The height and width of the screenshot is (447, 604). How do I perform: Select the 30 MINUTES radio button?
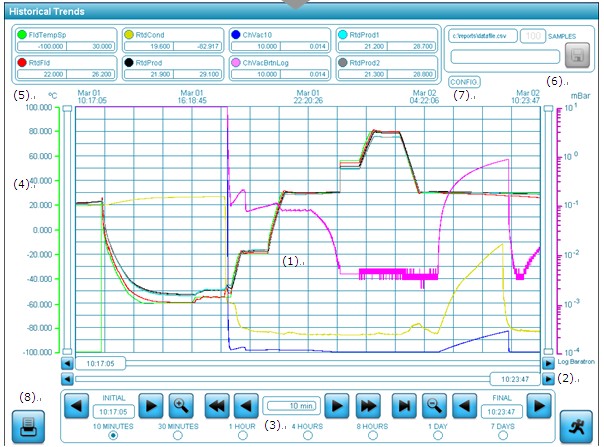(x=178, y=435)
